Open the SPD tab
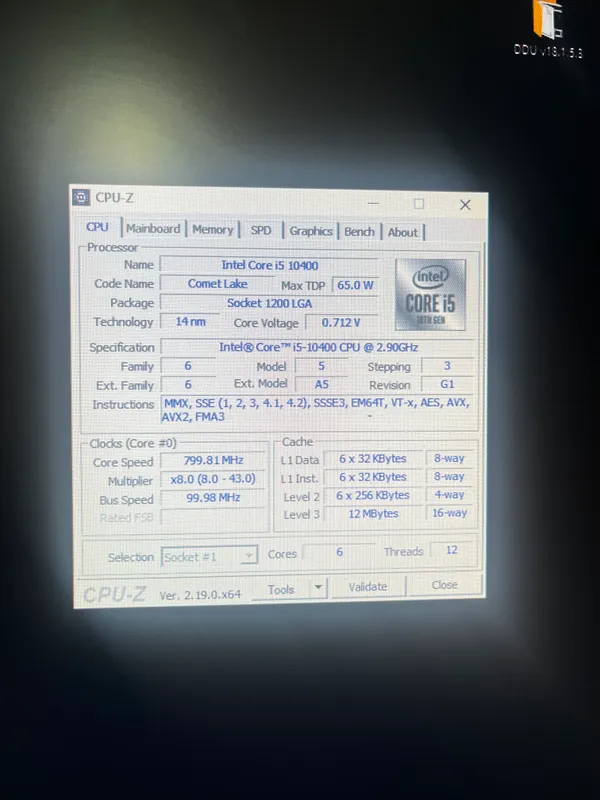This screenshot has width=600, height=800. pos(261,230)
